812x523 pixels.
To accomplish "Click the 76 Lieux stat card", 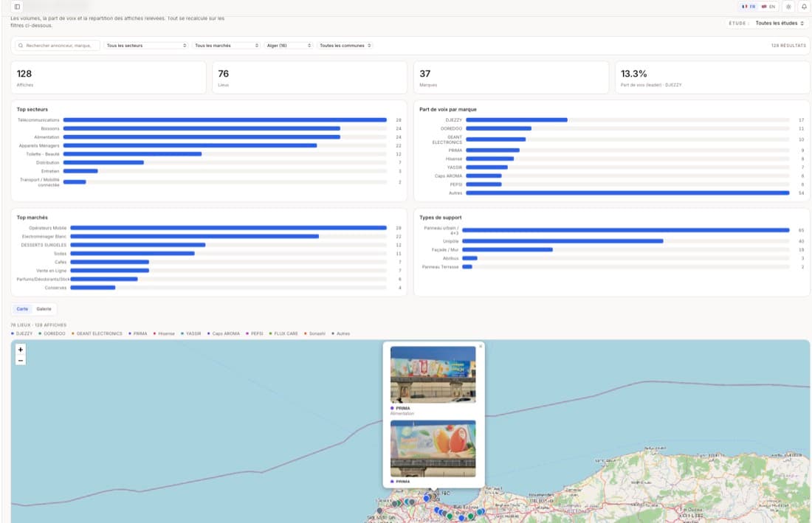I will [x=310, y=77].
